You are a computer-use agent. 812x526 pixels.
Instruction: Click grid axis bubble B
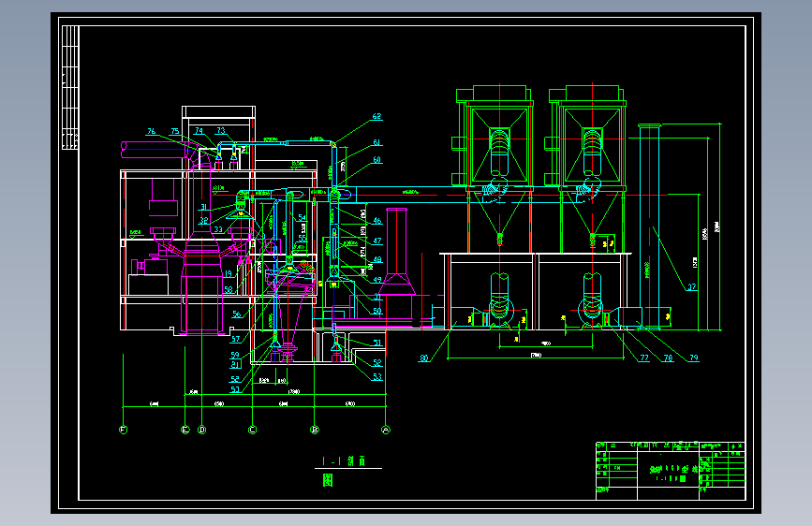[315, 430]
